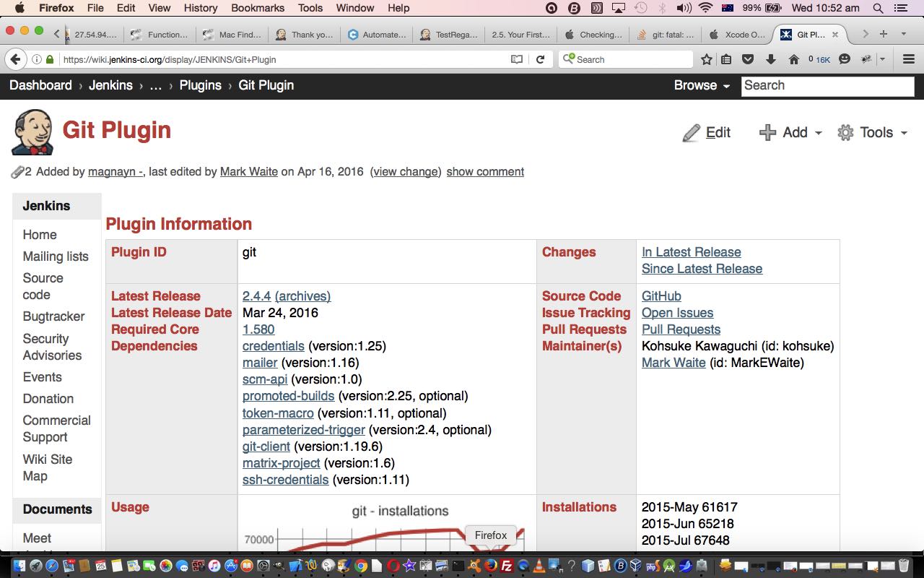Open Security Advisories in the sidebar
This screenshot has width=924, height=578.
[52, 347]
